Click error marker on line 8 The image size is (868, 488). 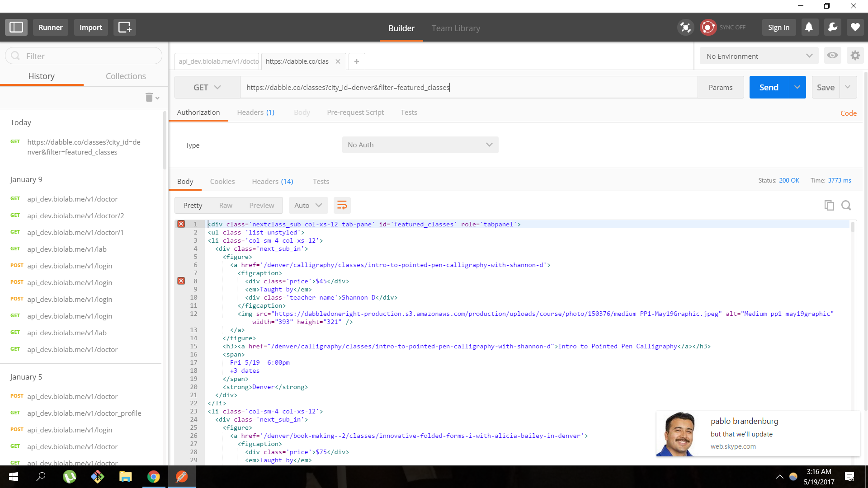click(181, 281)
